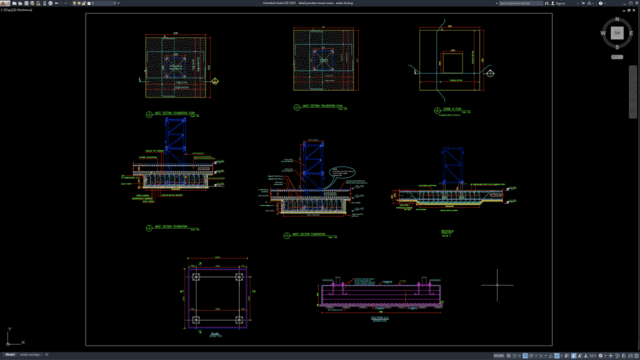Click annotation monitor plus icon
640x360 pixels.
[x=611, y=356]
